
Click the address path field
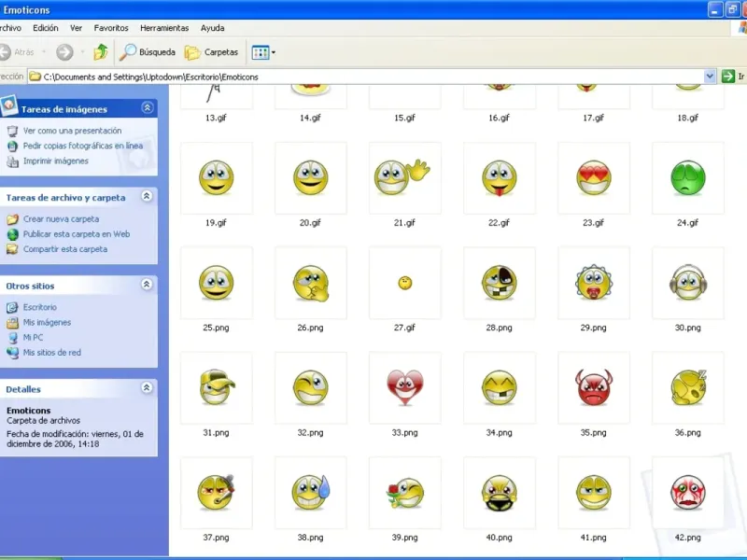(366, 77)
